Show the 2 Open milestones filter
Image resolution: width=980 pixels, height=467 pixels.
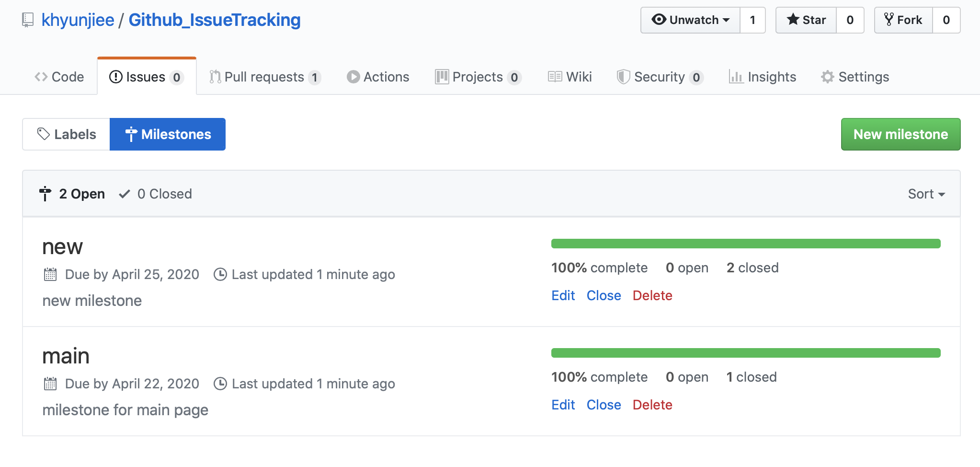[72, 194]
